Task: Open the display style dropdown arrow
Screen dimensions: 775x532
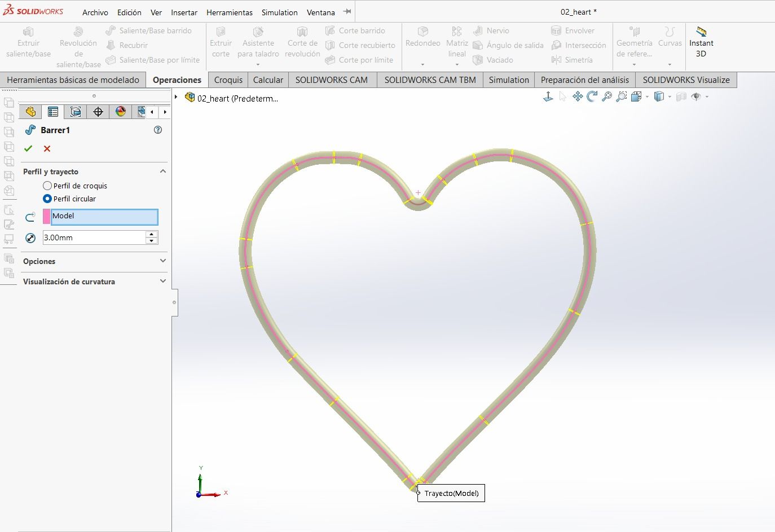Action: (670, 97)
